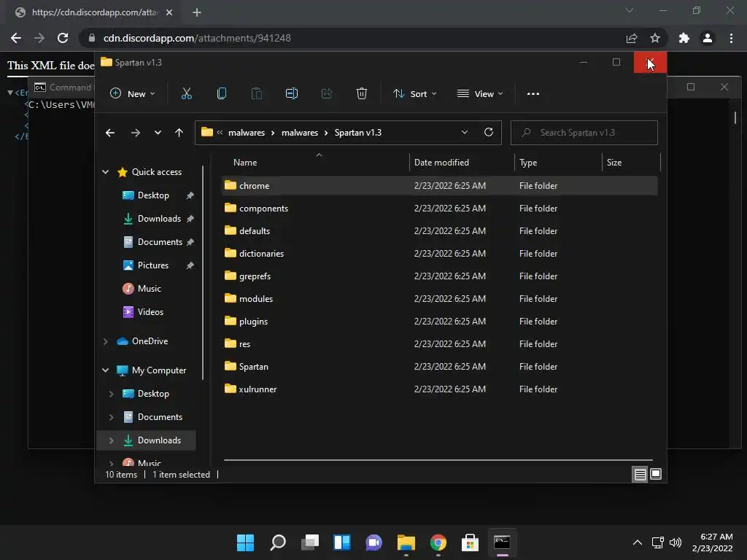Screen dimensions: 747x560
Task: Open Chat app on taskbar
Action: click(x=374, y=542)
